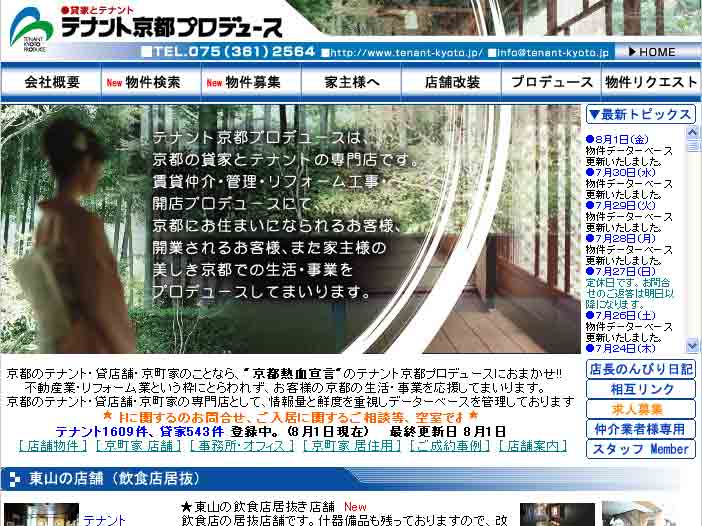Open the 物件リクエスト menu item

651,82
